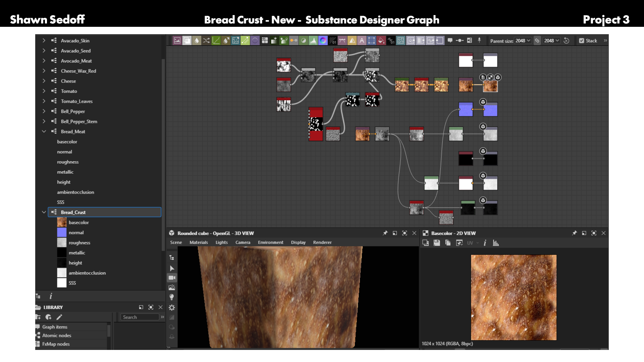
Task: Collapse the Bread_Crust graph tree
Action: [44, 212]
